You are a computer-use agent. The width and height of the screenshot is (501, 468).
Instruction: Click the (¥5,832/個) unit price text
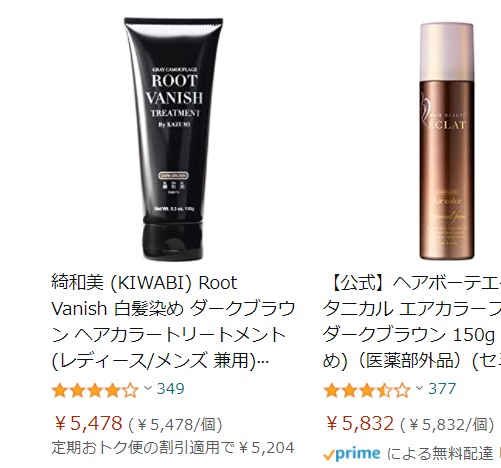pyautogui.click(x=447, y=425)
